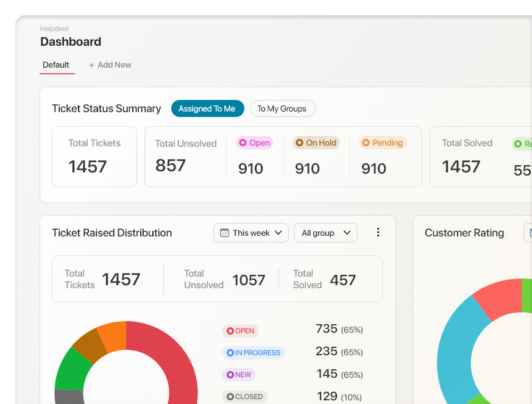Screen dimensions: 532x404
Task: Click the Open status badge in summary
Action: (255, 143)
